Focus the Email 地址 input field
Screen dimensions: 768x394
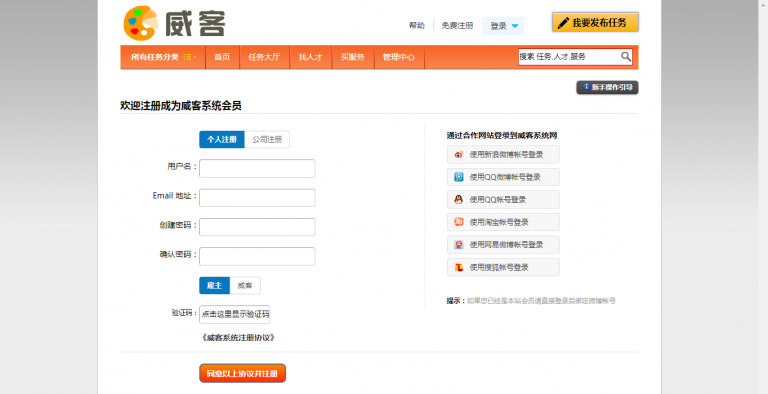(x=257, y=198)
